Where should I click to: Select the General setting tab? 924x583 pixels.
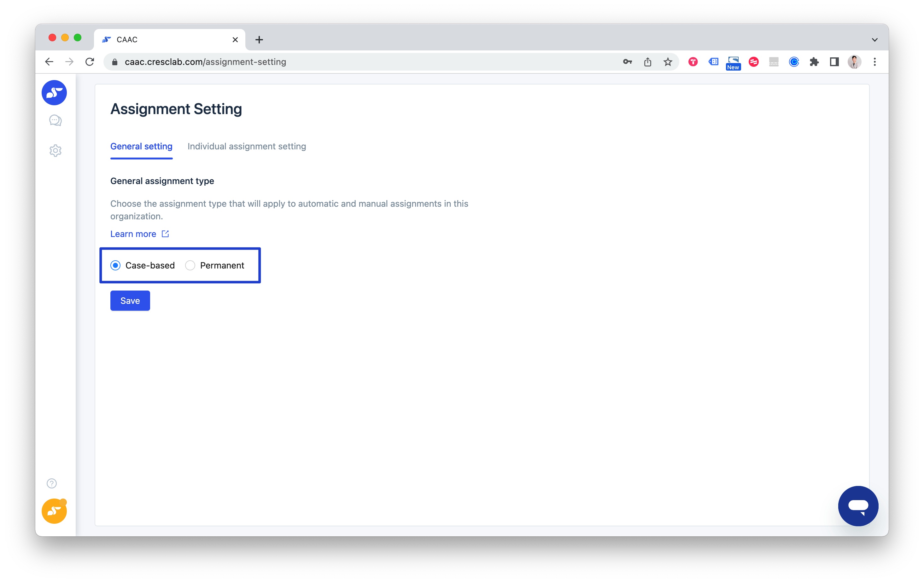(141, 146)
